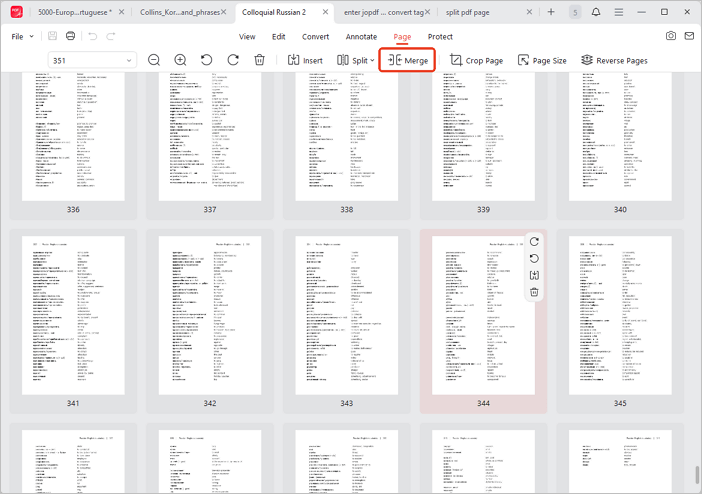Switch to split pdf page tab
This screenshot has height=494, width=702.
click(x=467, y=12)
